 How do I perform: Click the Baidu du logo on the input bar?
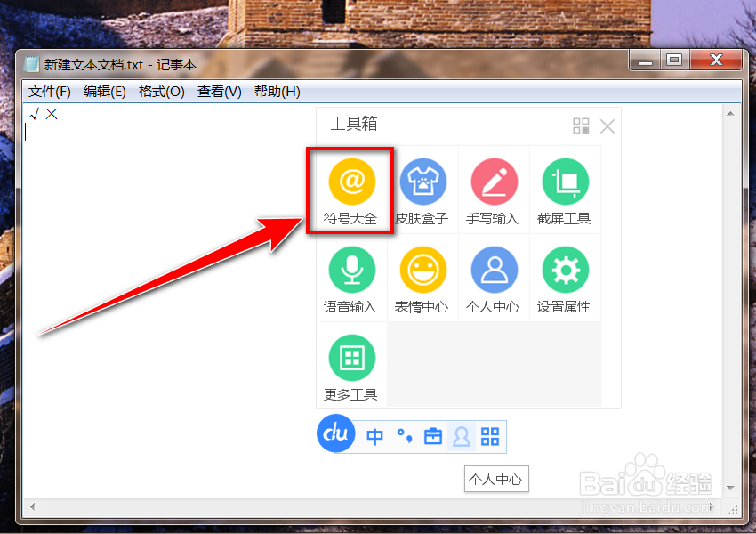click(335, 434)
